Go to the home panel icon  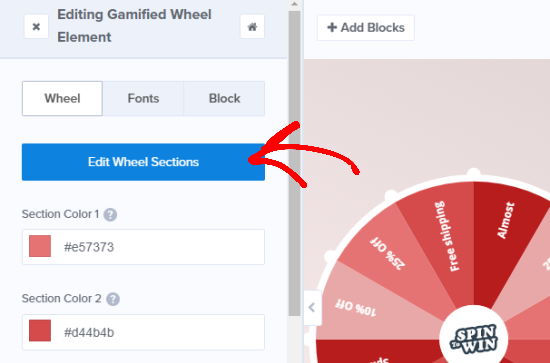252,27
